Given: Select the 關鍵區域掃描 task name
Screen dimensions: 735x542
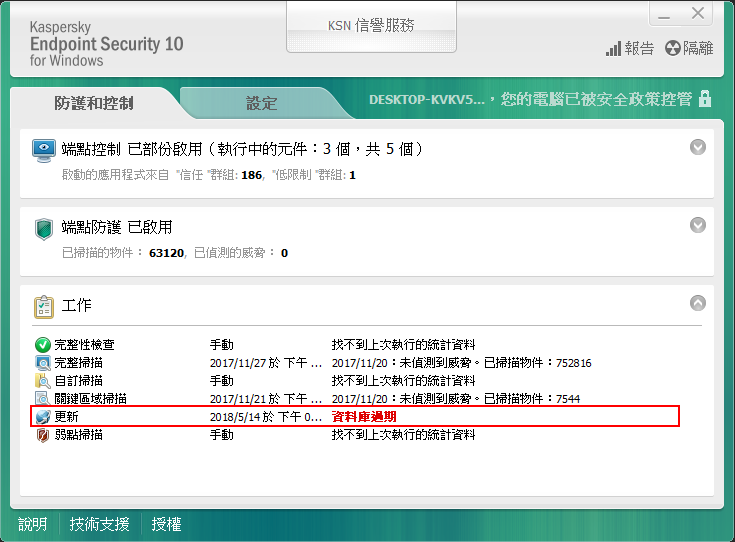Looking at the screenshot, I should pyautogui.click(x=90, y=399).
